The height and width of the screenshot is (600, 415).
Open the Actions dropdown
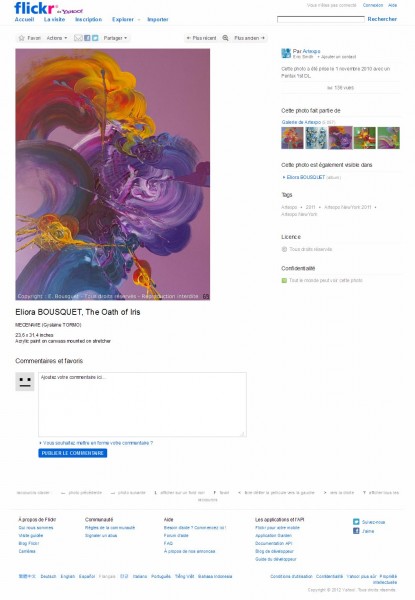click(x=57, y=38)
